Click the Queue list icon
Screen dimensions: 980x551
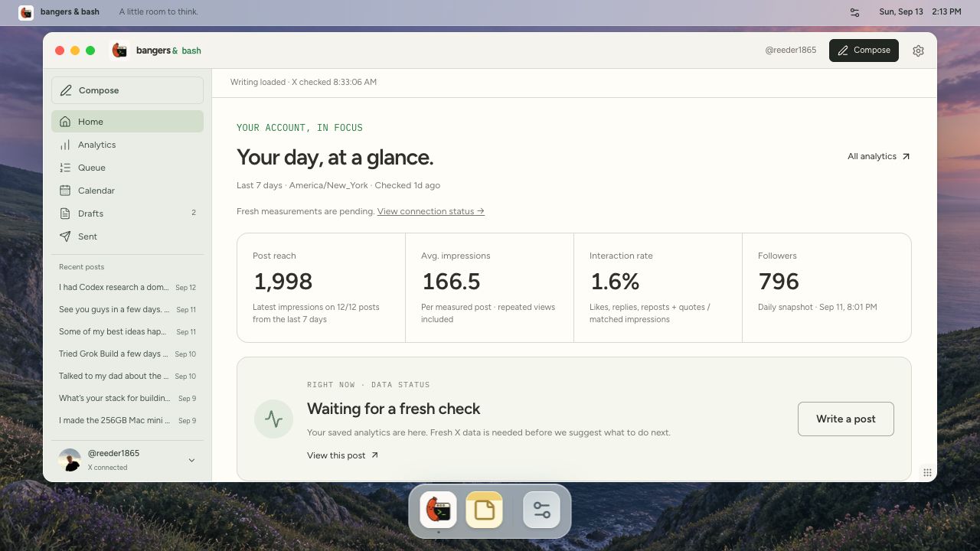65,168
